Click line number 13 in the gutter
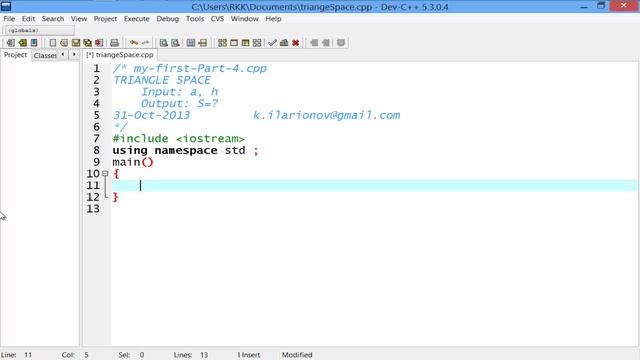 point(93,209)
